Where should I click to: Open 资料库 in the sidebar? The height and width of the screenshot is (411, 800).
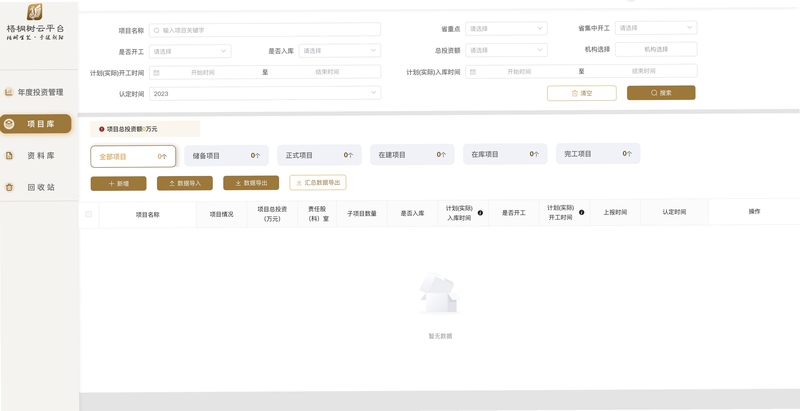tap(35, 156)
